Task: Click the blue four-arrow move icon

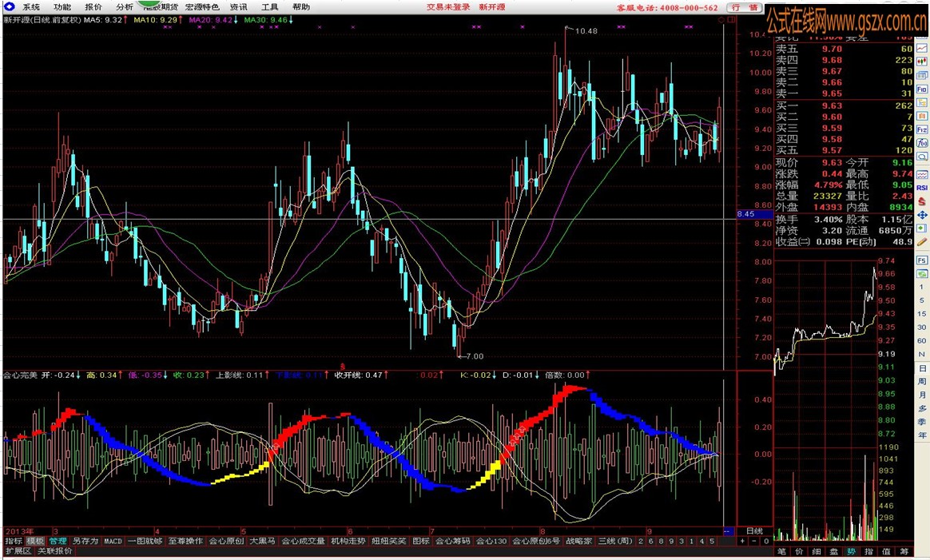Action: (922, 215)
